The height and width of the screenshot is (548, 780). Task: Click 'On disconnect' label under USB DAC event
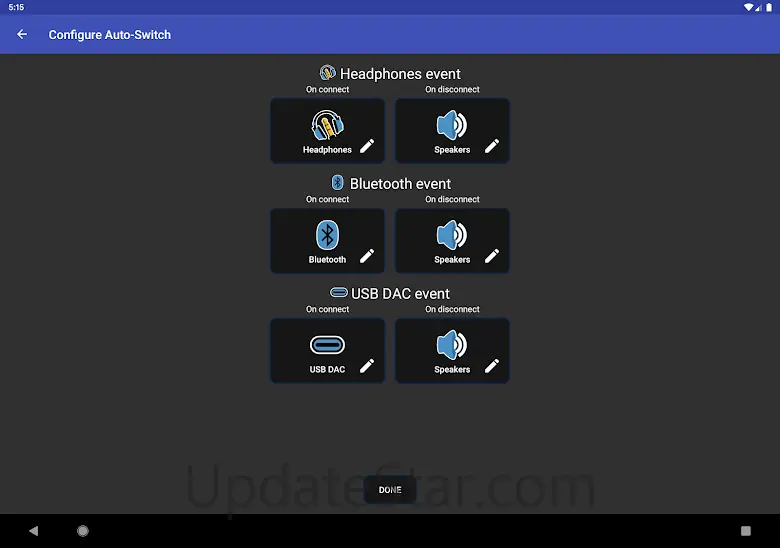452,309
